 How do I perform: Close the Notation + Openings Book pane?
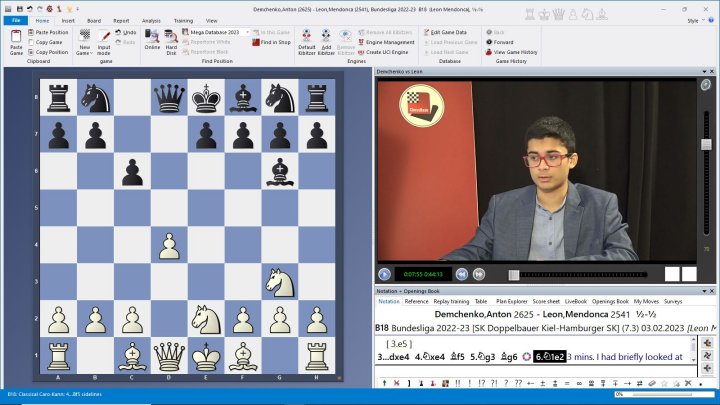tap(712, 290)
